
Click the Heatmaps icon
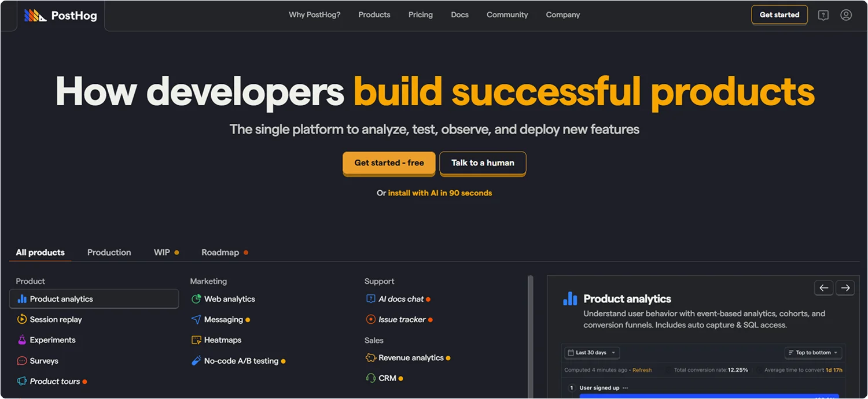point(196,340)
